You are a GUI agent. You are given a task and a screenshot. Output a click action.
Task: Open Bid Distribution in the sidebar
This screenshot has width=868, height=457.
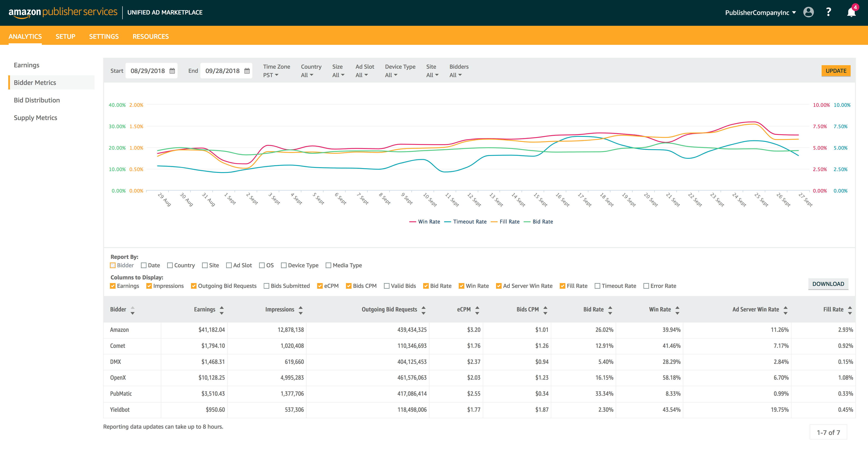click(x=37, y=100)
